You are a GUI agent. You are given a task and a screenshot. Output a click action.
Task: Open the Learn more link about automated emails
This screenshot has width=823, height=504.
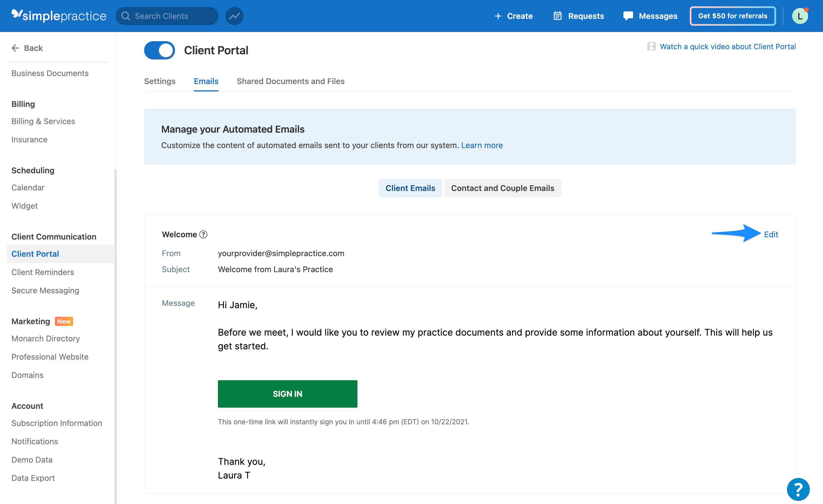coord(482,145)
